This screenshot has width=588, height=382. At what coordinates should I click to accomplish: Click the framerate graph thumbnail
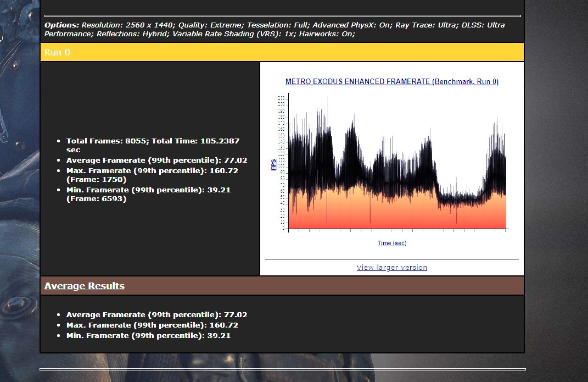pyautogui.click(x=395, y=165)
